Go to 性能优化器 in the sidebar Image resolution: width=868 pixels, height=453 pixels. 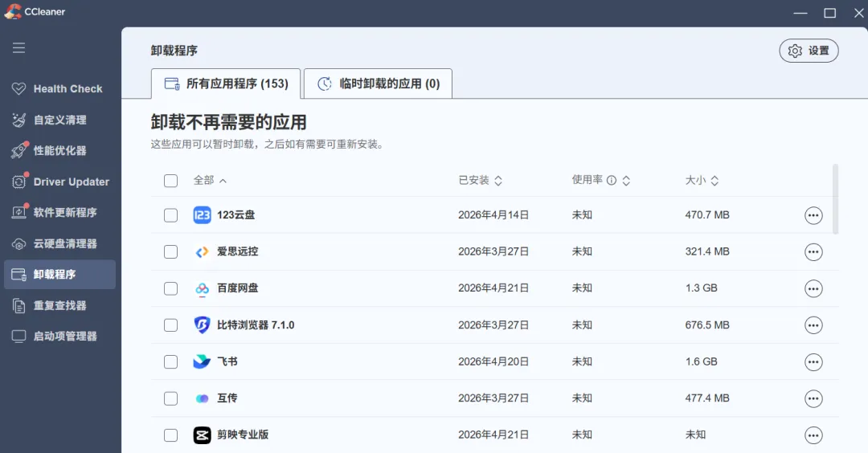click(x=59, y=150)
